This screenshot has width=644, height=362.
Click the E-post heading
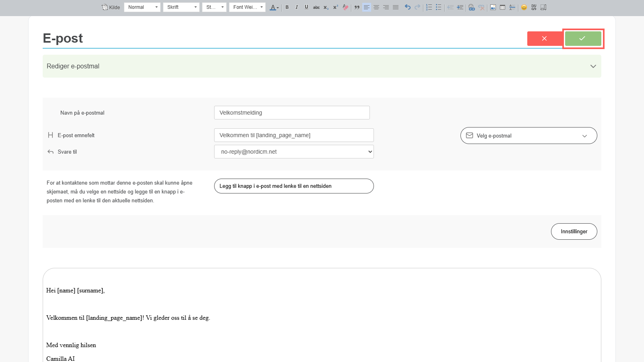point(63,38)
